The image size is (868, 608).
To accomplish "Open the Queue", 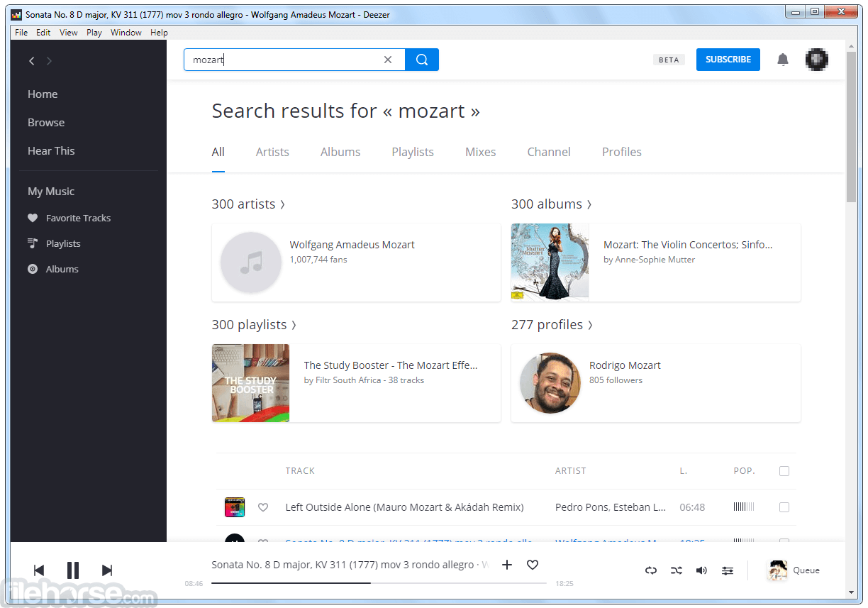I will 794,570.
